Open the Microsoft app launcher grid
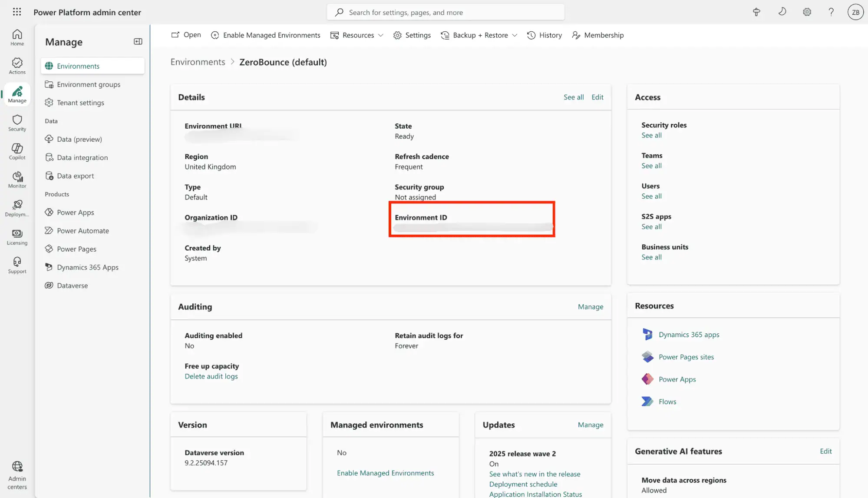Image resolution: width=868 pixels, height=498 pixels. (17, 12)
